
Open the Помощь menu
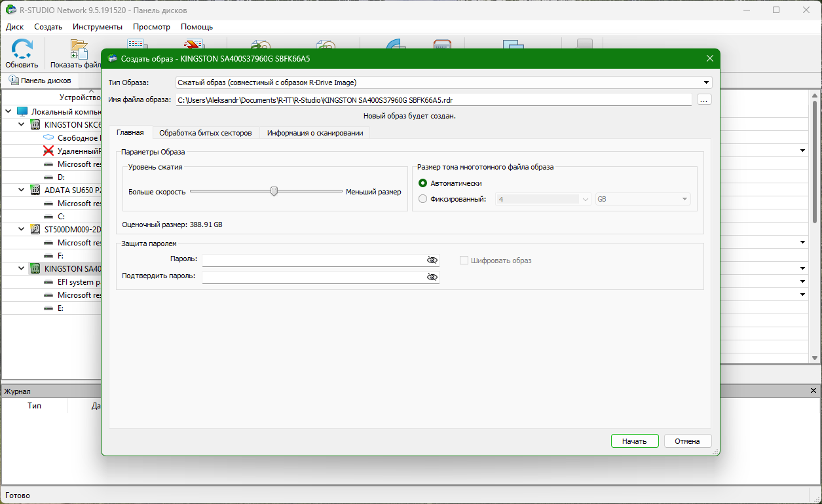[x=196, y=27]
